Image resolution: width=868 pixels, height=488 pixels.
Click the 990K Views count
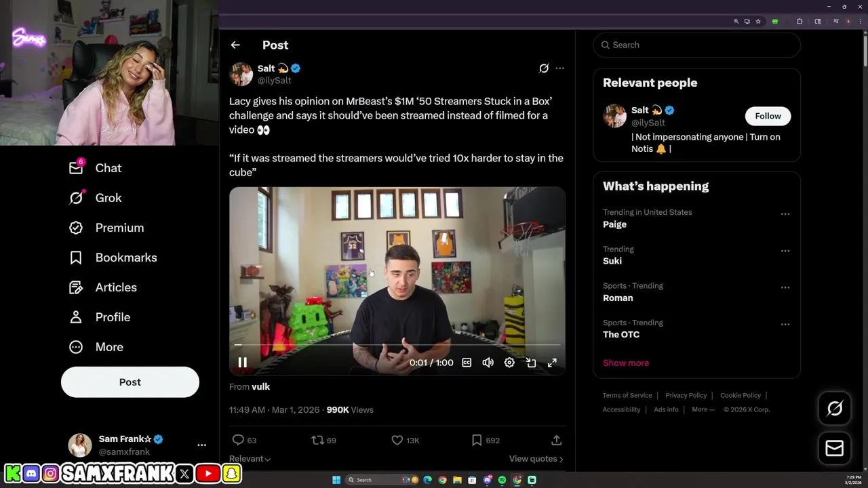(350, 409)
